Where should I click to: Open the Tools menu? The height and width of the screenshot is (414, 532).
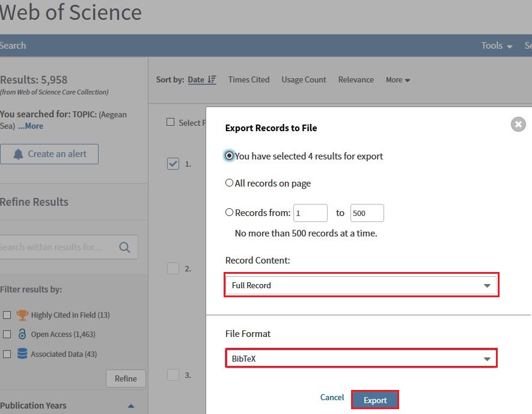pos(496,46)
